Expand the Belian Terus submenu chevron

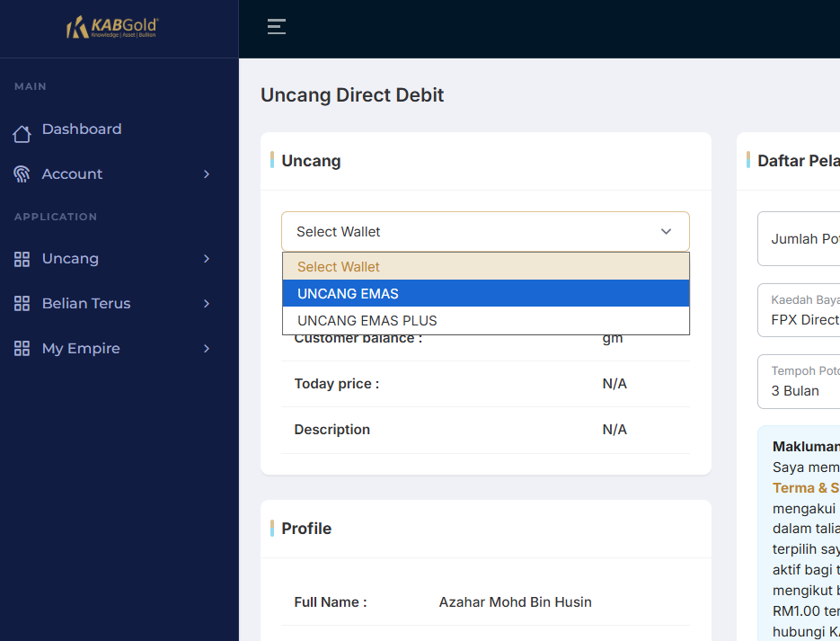207,304
